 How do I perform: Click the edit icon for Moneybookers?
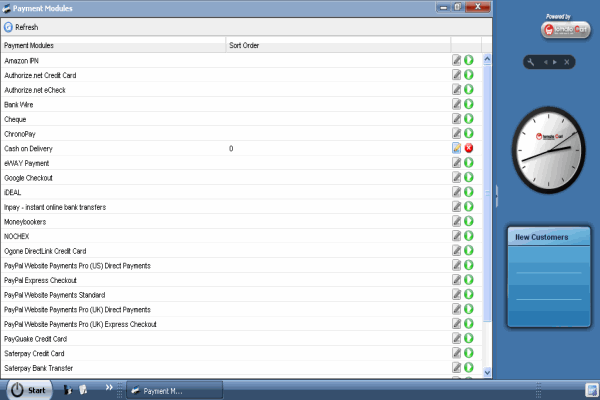(x=456, y=221)
